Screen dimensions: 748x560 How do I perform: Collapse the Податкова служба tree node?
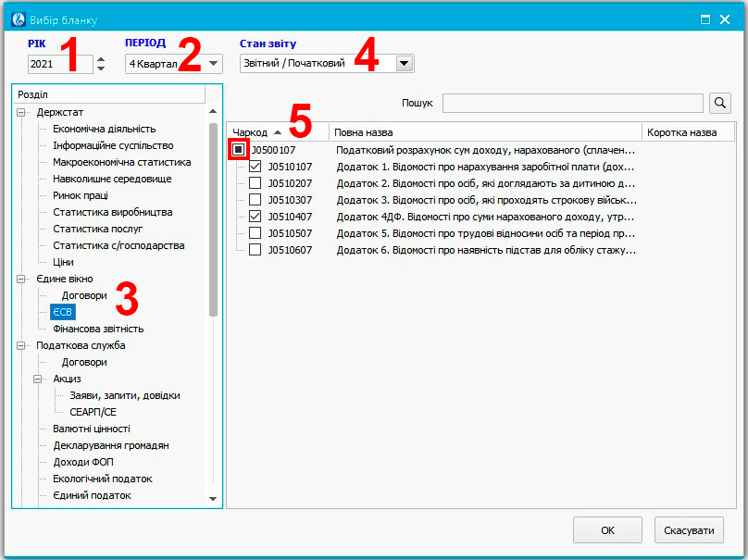pos(21,345)
